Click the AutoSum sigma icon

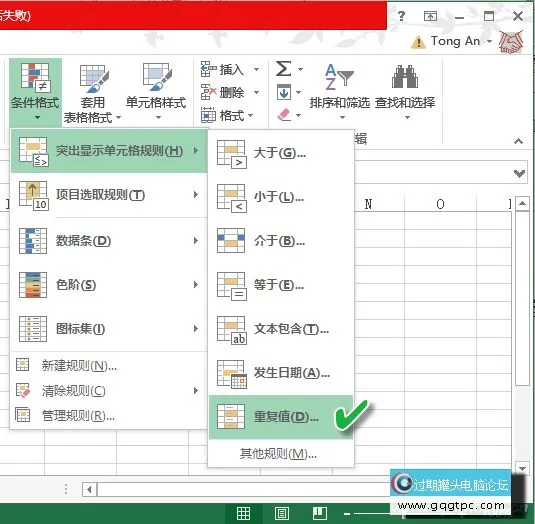(284, 69)
